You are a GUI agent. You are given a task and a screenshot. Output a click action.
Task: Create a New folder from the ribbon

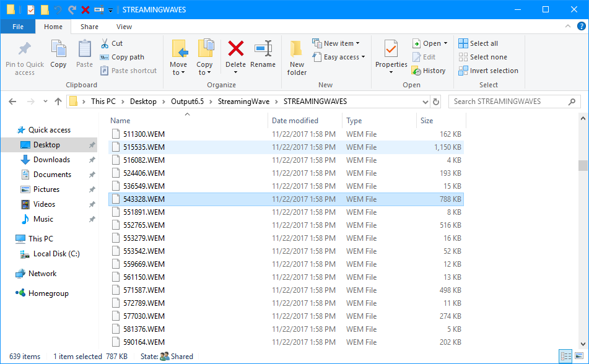[x=297, y=58]
